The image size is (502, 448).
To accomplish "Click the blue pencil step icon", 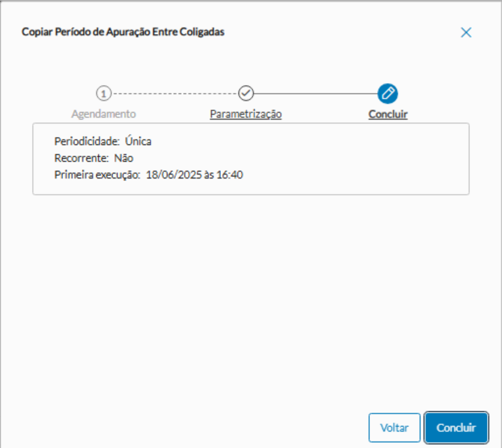I will [x=388, y=92].
